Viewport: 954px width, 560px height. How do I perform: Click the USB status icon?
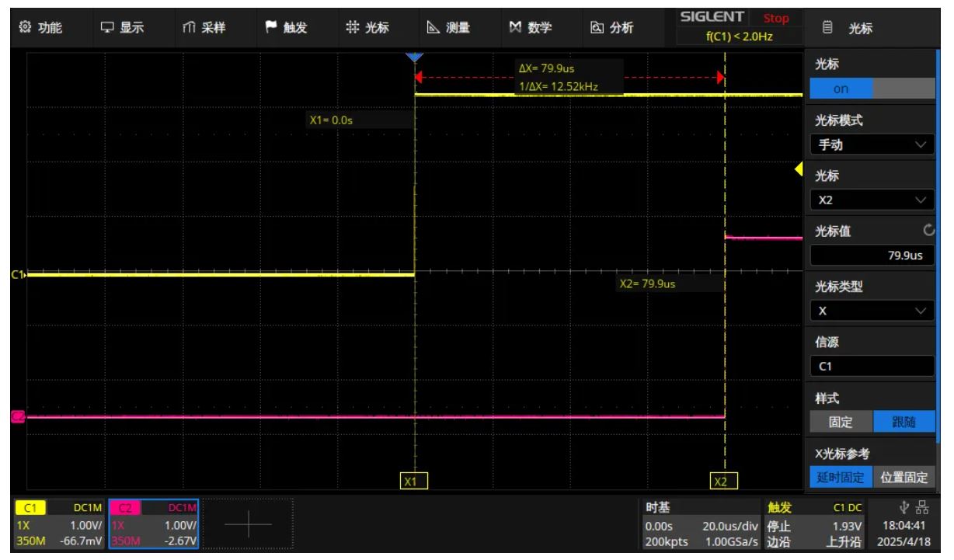point(904,507)
